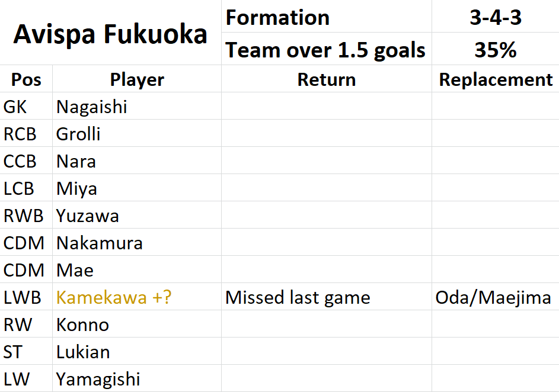Select the Return column header
Screen dimensions: 559x392
(x=327, y=79)
